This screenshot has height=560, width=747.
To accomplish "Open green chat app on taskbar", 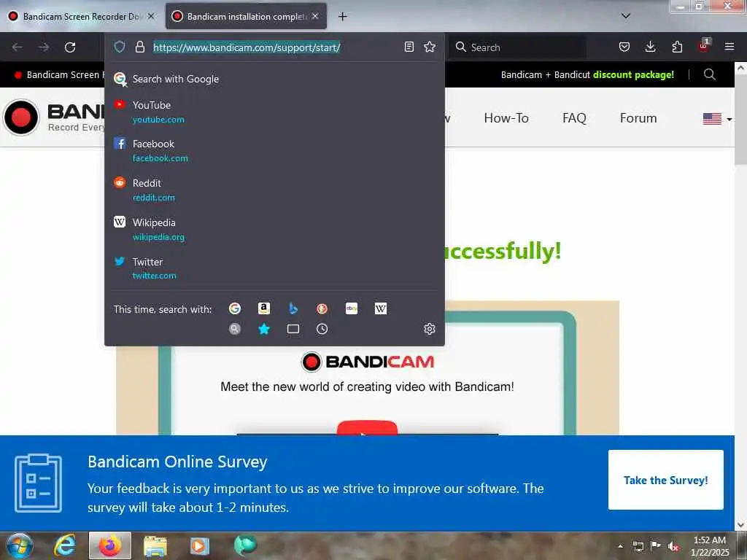I will 245,545.
